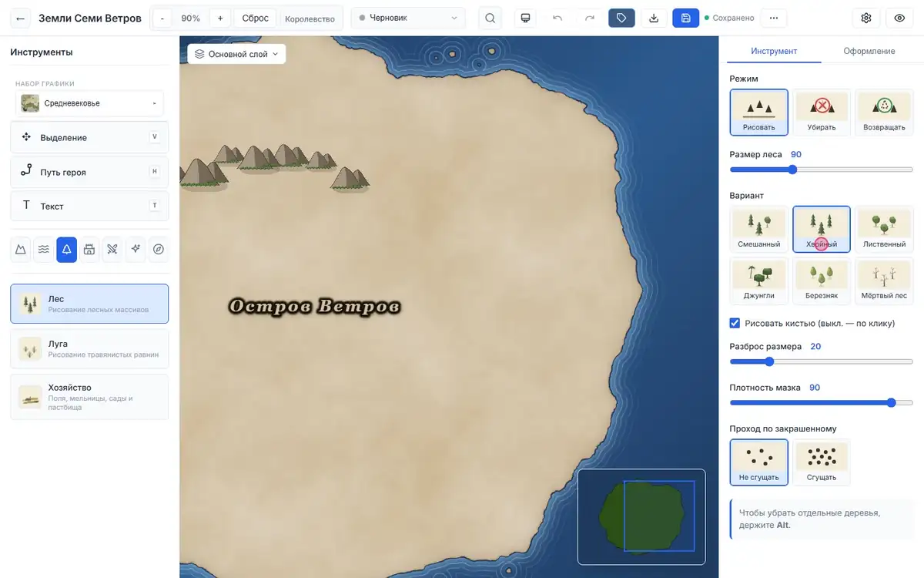Screen dimensions: 924x578
Task: Choose the 'Рисовать' mode
Action: 759,113
